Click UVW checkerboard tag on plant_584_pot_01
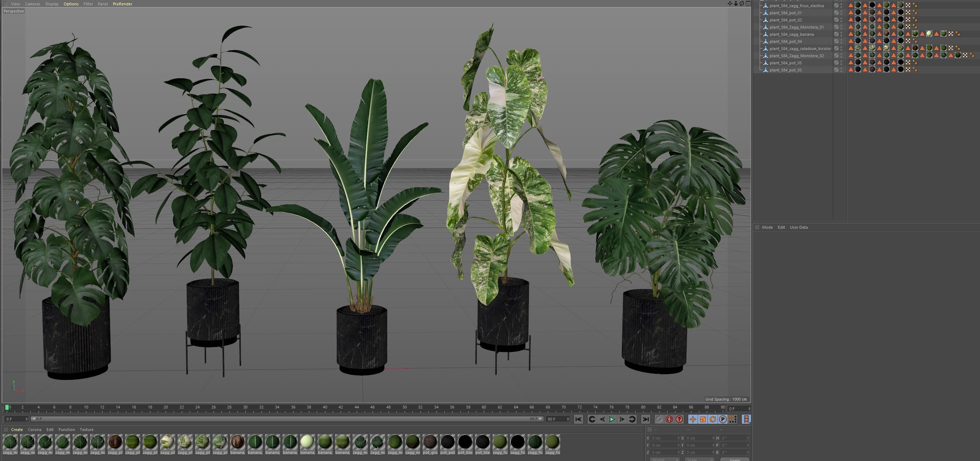Image resolution: width=980 pixels, height=461 pixels. click(908, 13)
